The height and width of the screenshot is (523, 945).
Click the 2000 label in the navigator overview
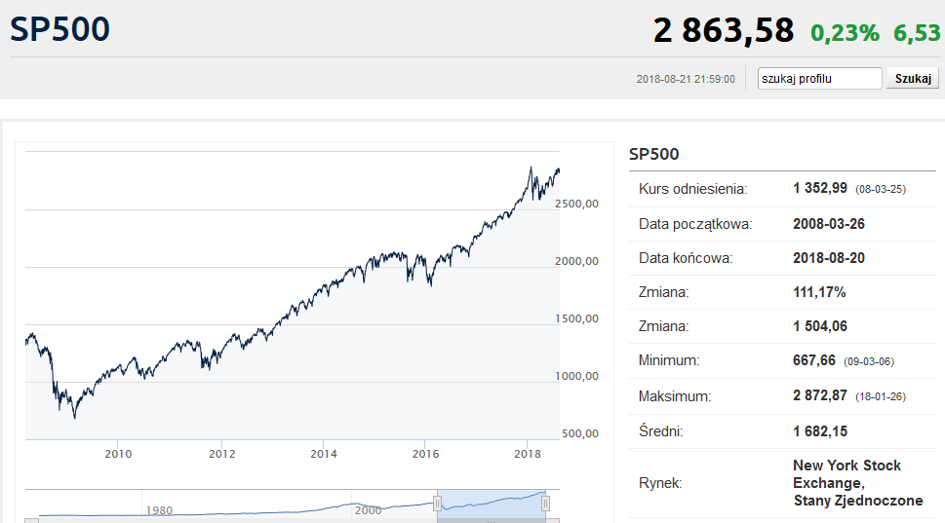pos(367,510)
